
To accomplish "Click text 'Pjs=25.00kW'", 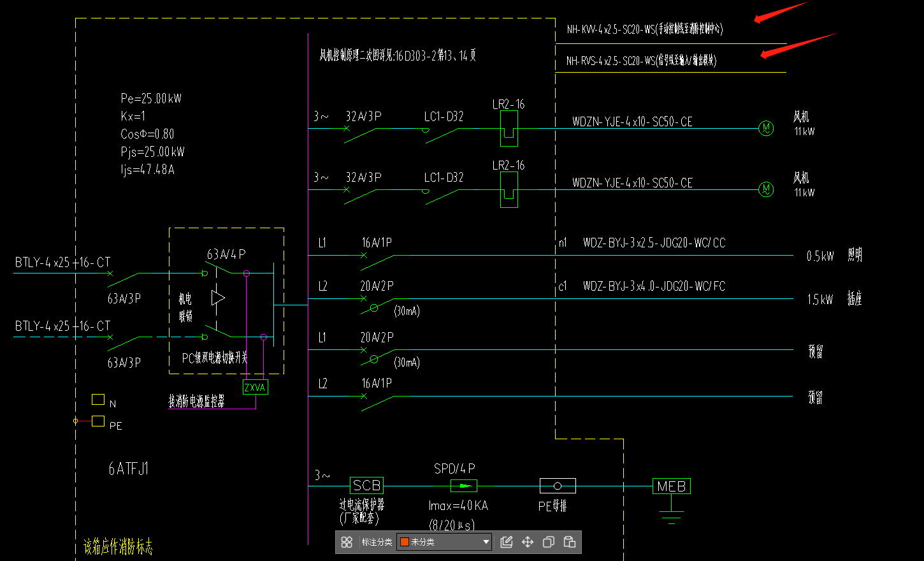I will pyautogui.click(x=152, y=152).
